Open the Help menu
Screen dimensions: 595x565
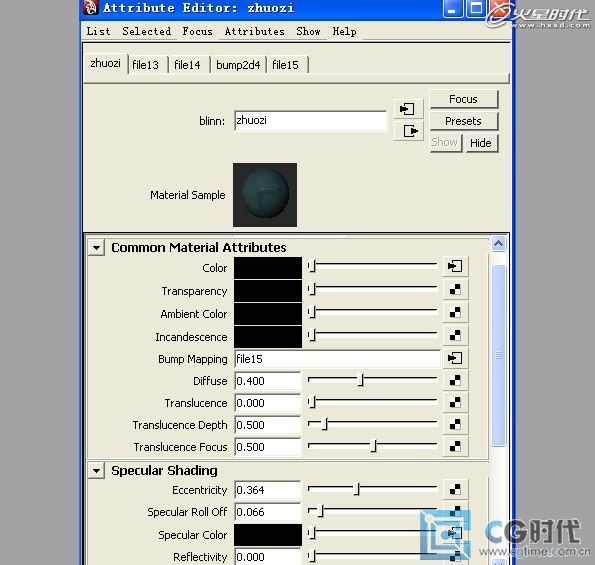tap(344, 31)
